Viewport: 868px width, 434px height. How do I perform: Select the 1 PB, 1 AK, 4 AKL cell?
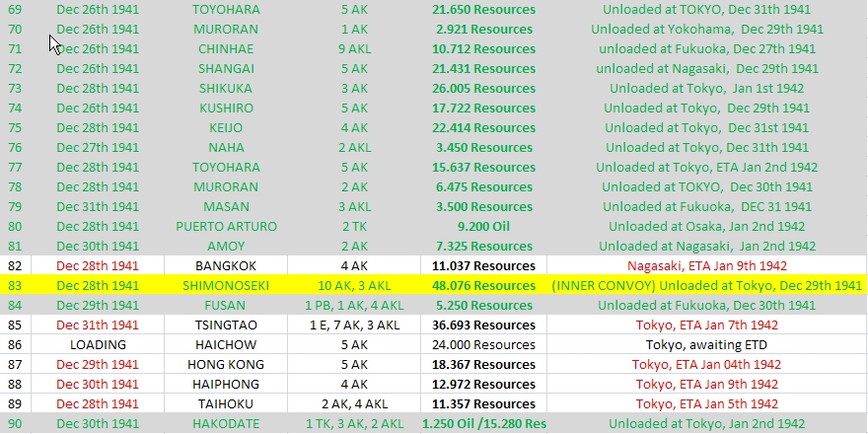pyautogui.click(x=354, y=306)
